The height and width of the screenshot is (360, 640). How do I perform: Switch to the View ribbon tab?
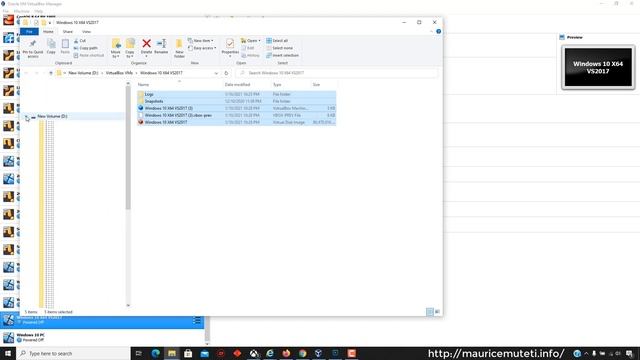[87, 31]
